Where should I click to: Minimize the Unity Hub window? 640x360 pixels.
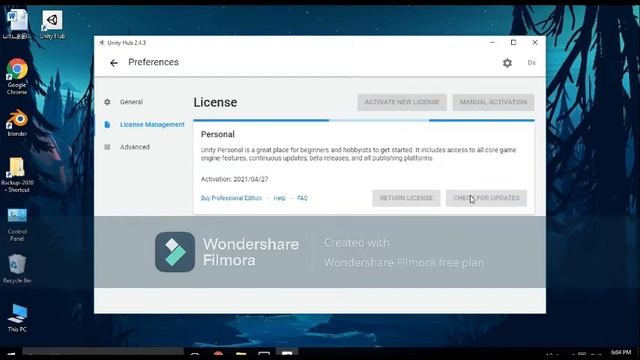[x=492, y=42]
